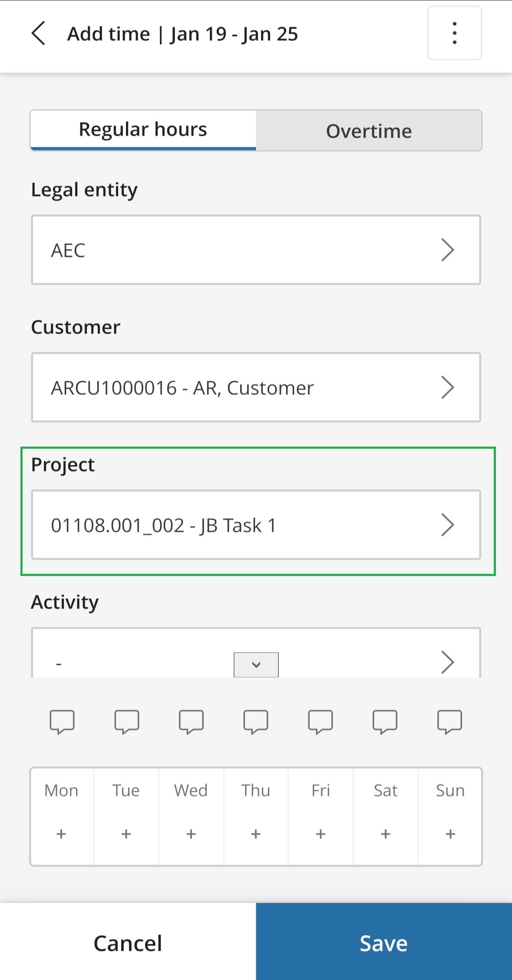Tap the back arrow icon
Screen dimensions: 512x980
click(x=38, y=33)
